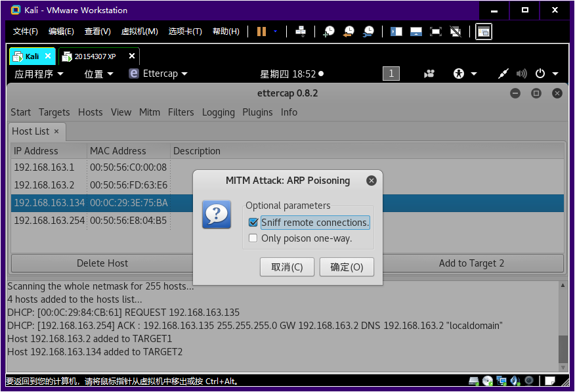Open the snapshot manager wrench icon
This screenshot has height=392, width=575.
click(369, 32)
